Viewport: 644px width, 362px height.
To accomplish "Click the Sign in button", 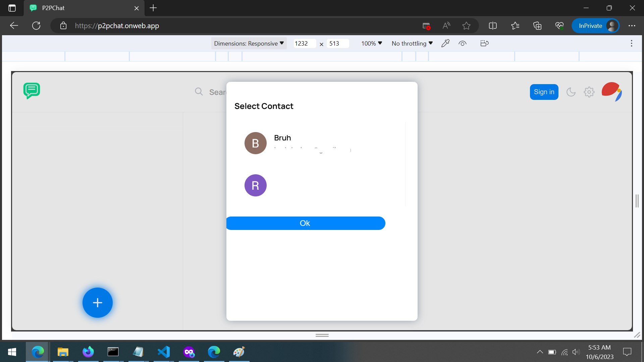I will (544, 92).
